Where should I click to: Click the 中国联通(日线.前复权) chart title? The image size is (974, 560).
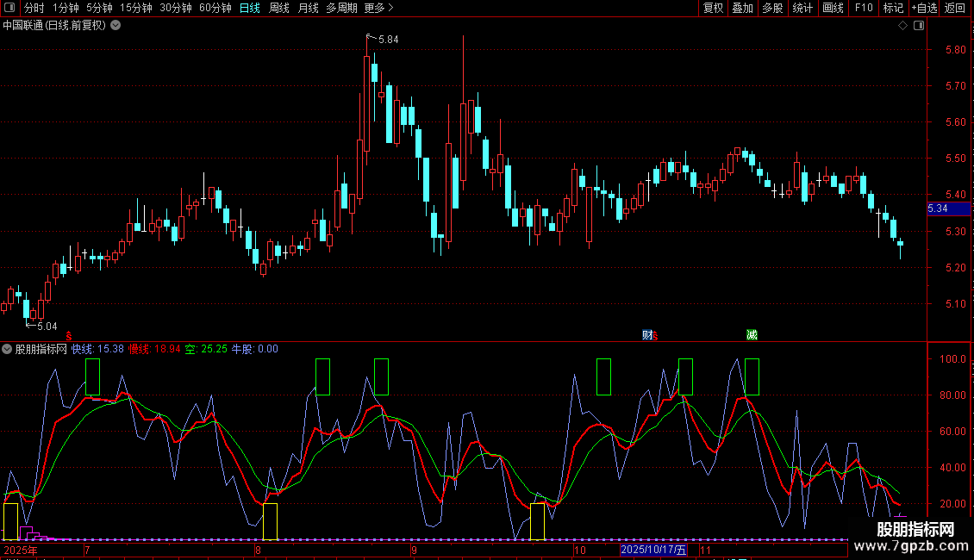pos(54,26)
